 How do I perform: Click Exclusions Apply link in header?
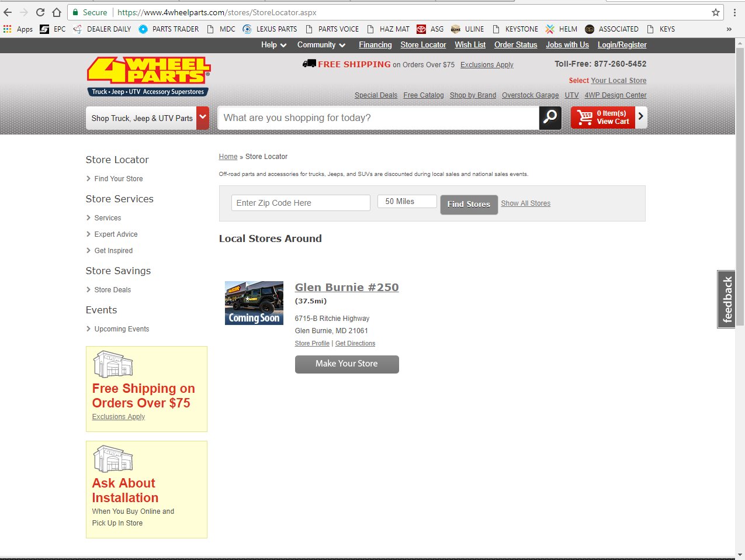[487, 65]
